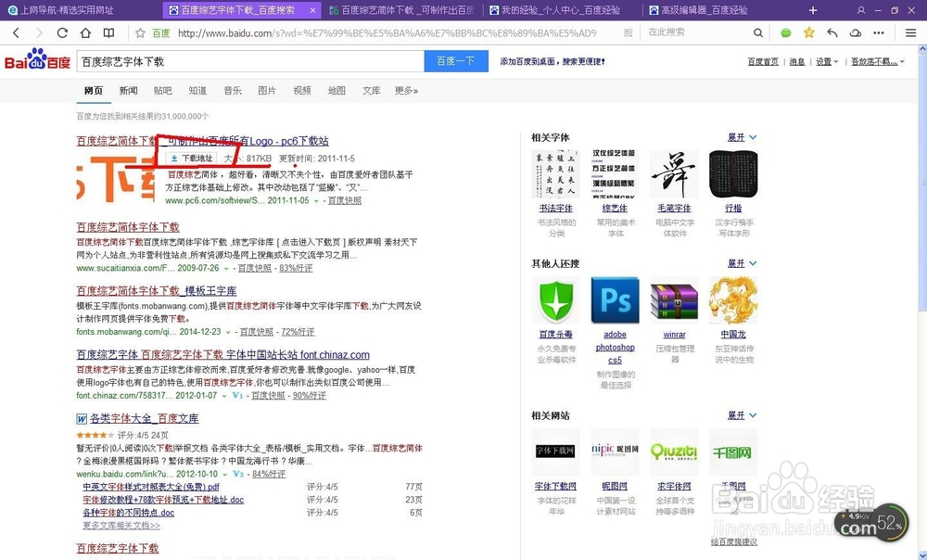This screenshot has height=560, width=927.
Task: Open the 中英文字体样式对照表大全 pdf link
Action: (x=151, y=487)
